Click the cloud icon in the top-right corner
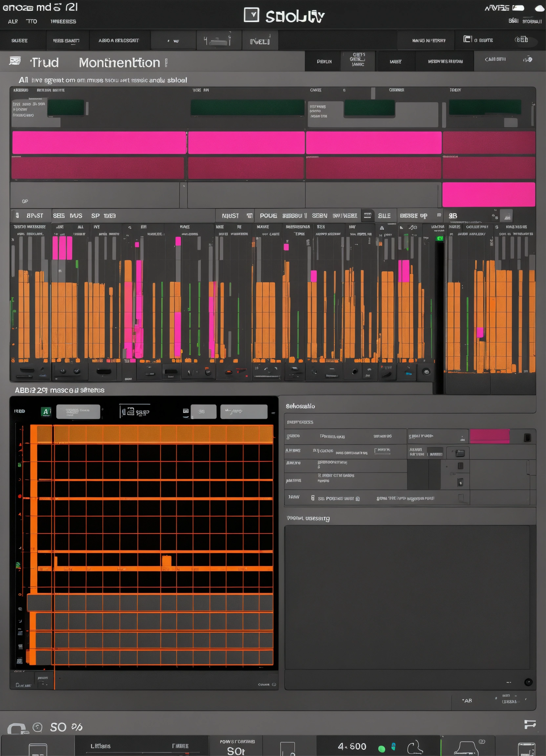 coord(540,8)
